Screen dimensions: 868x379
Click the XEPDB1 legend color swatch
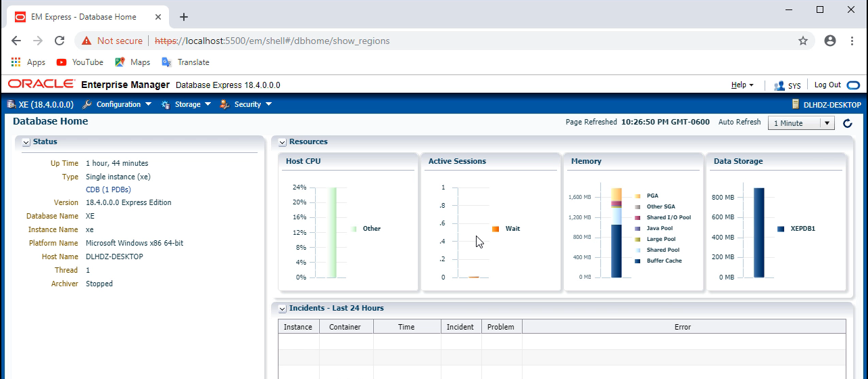click(x=781, y=229)
